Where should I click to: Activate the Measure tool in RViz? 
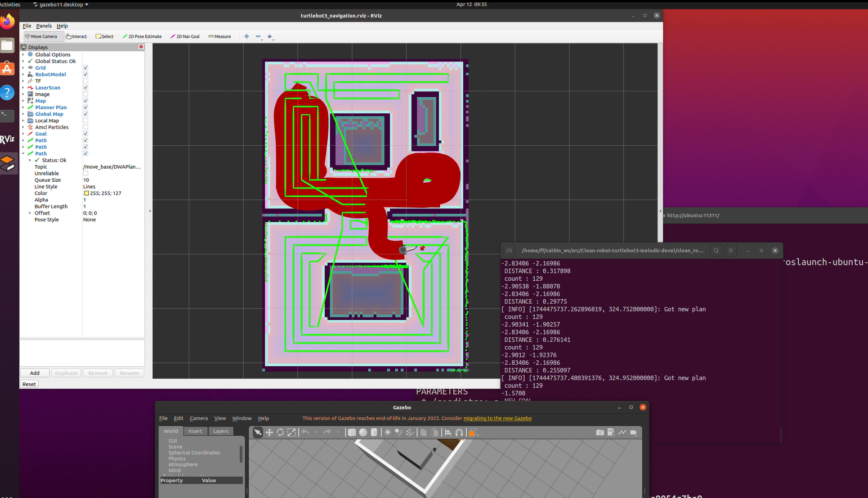click(219, 36)
